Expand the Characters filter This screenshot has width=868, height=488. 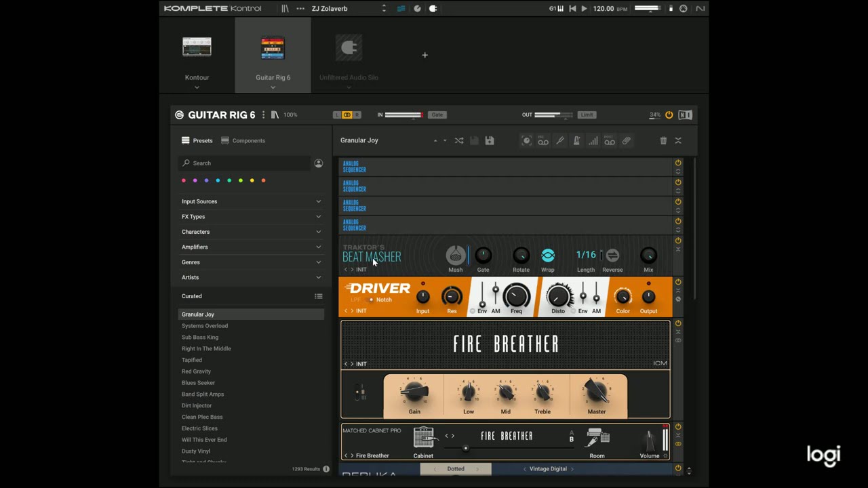pyautogui.click(x=251, y=232)
